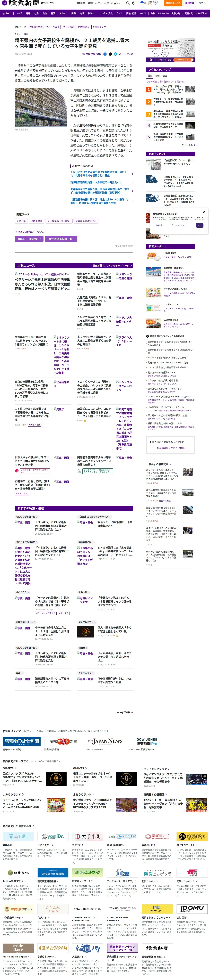Click the #埼玉県 related keyword tag
The width and height of the screenshot is (210, 980).
click(x=21, y=221)
